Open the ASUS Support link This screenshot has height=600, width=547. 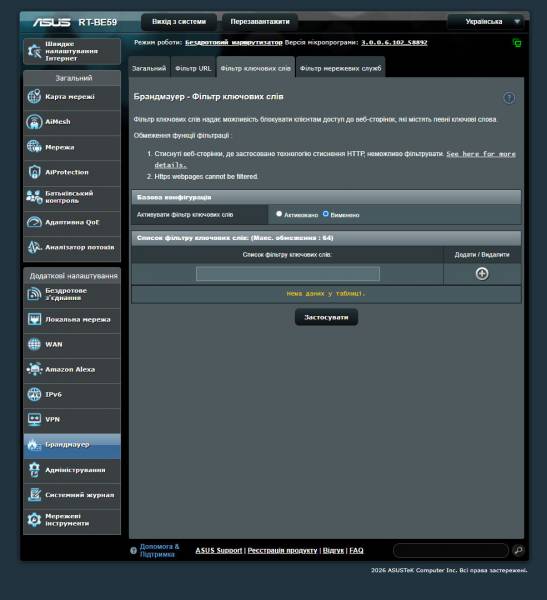pyautogui.click(x=219, y=550)
